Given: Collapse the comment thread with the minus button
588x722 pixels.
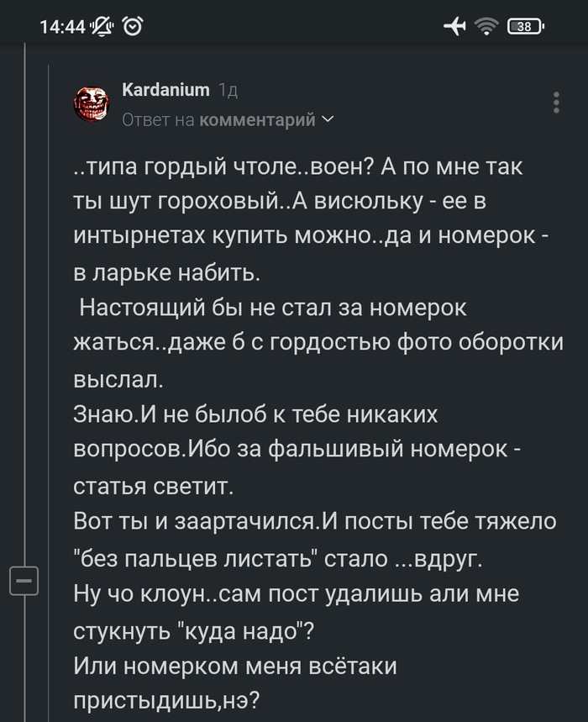Looking at the screenshot, I should coord(24,581).
